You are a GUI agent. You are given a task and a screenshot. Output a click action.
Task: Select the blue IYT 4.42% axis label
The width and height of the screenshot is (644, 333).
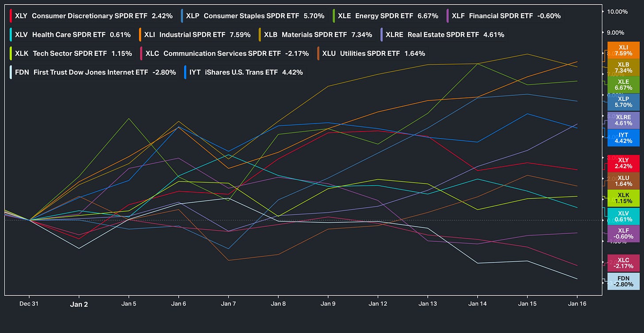[623, 138]
